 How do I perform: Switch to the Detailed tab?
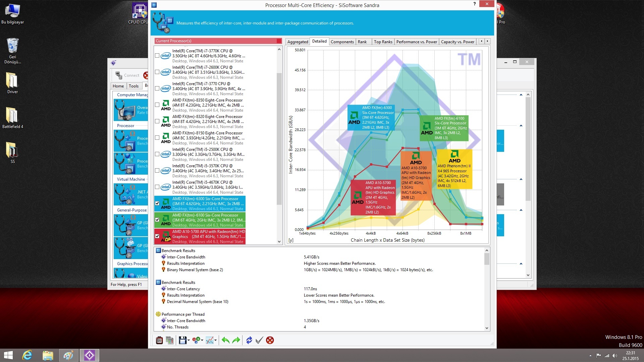pyautogui.click(x=319, y=41)
